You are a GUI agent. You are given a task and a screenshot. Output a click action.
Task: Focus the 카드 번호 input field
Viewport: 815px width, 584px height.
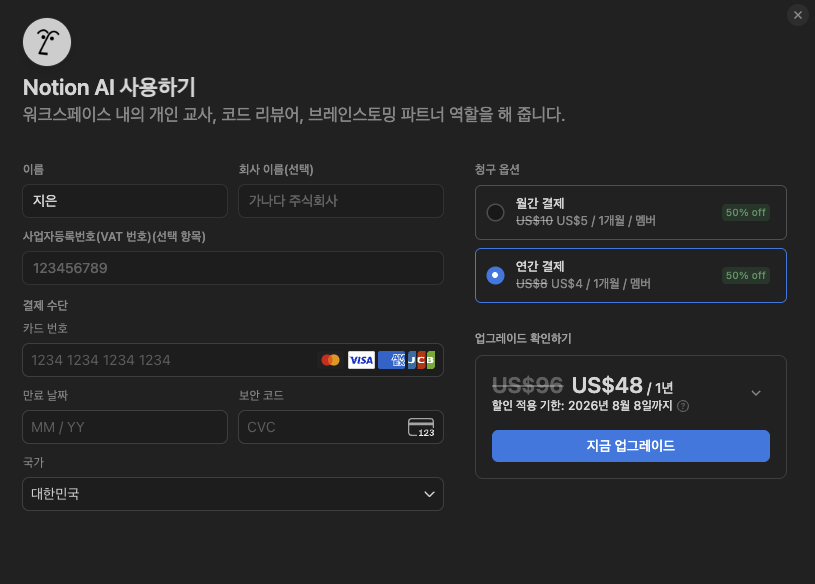(x=150, y=359)
